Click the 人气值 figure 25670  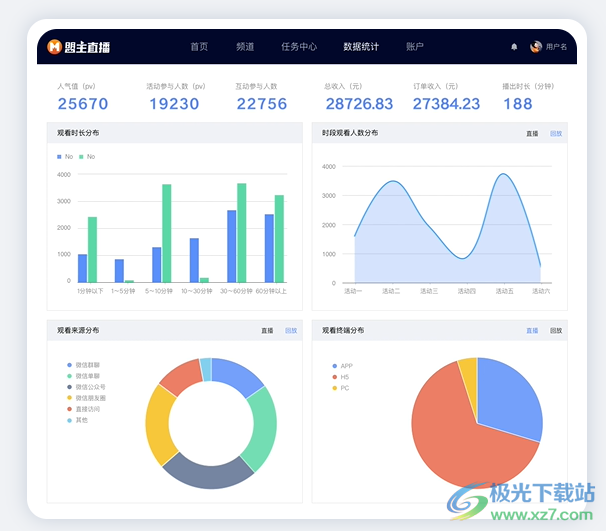tap(83, 104)
